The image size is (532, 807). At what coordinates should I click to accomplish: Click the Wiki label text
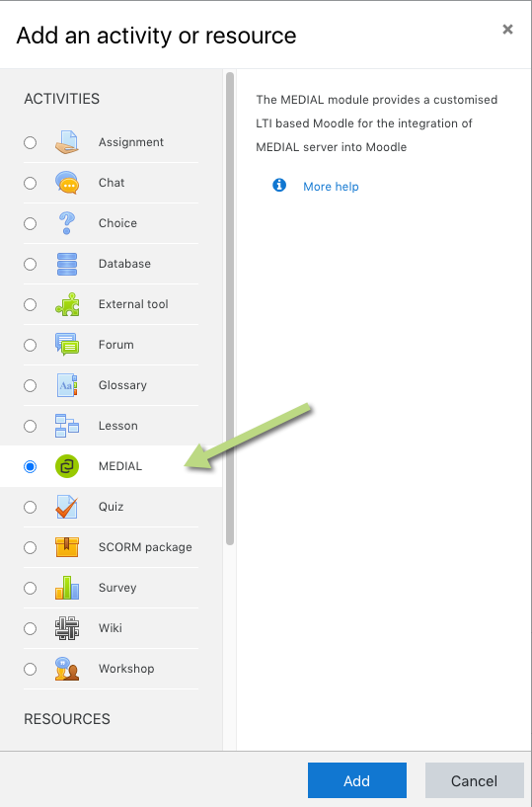point(111,628)
